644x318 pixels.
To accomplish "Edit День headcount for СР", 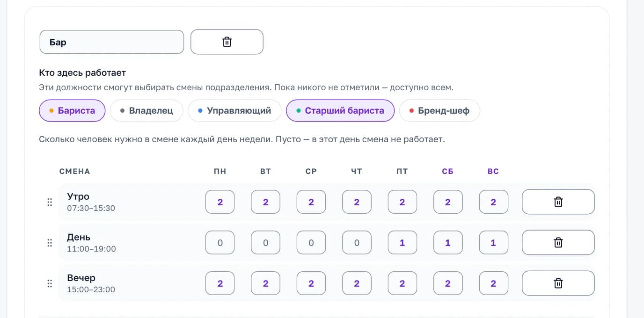I will (311, 243).
